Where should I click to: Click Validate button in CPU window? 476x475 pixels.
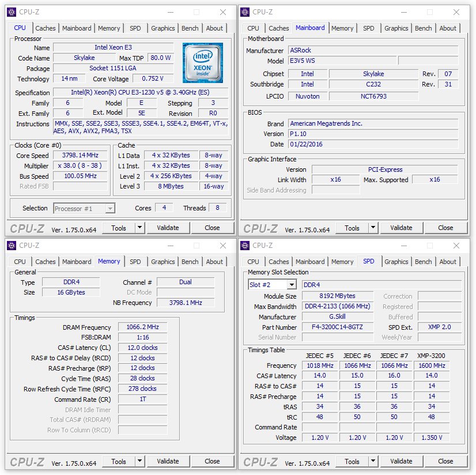click(168, 228)
